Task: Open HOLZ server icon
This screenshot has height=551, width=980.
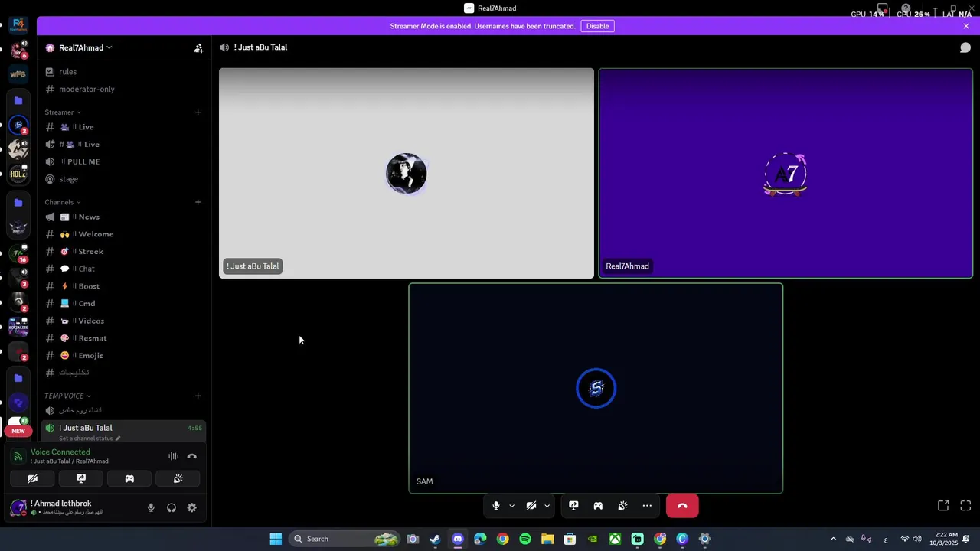Action: pos(18,174)
